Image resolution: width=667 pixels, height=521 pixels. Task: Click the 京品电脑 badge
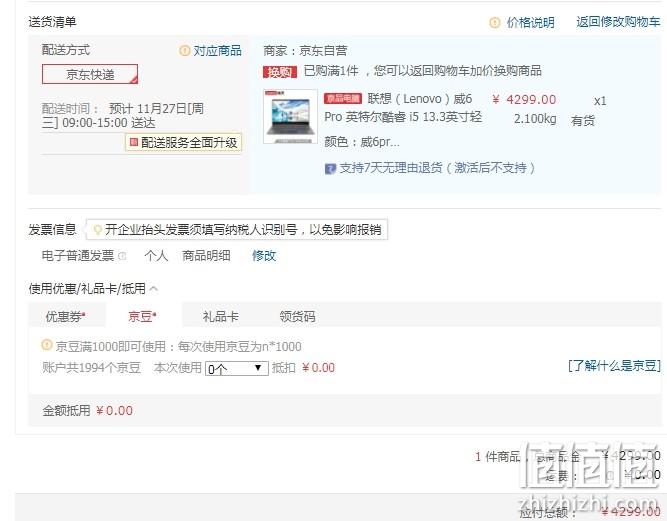(343, 99)
